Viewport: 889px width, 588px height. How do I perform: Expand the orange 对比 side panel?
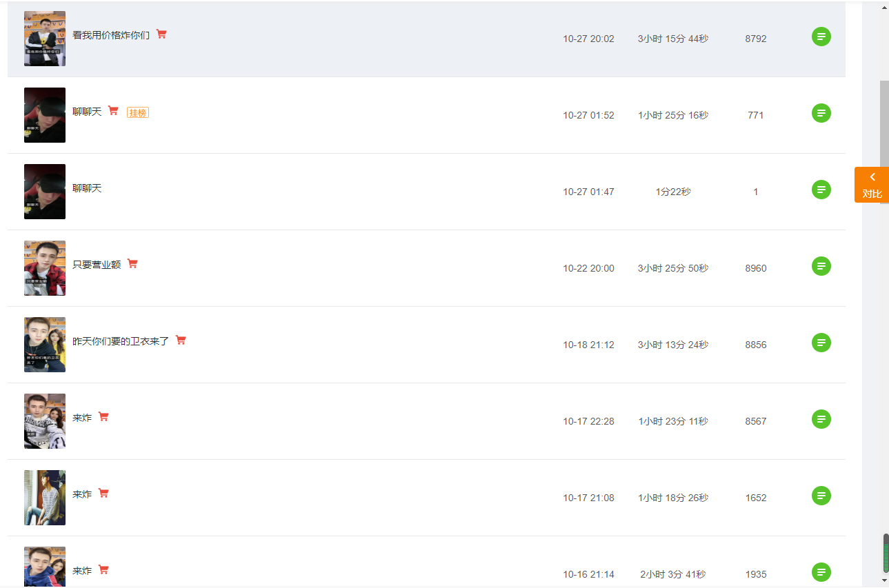[872, 185]
